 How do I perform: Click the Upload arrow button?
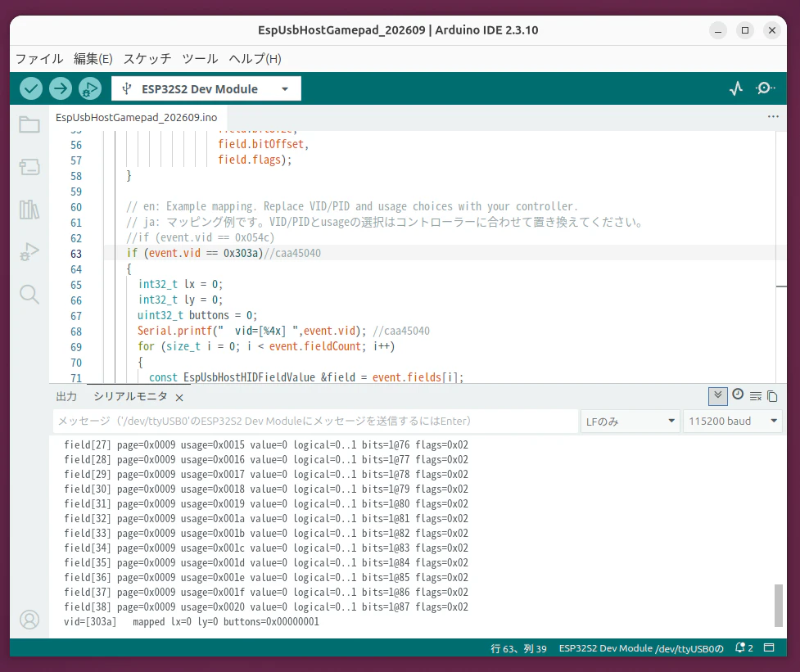click(61, 88)
